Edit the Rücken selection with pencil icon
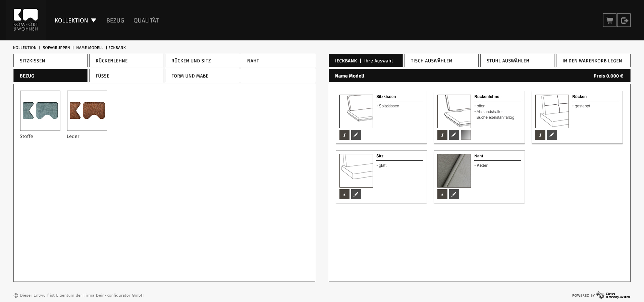The height and width of the screenshot is (302, 644). [552, 135]
